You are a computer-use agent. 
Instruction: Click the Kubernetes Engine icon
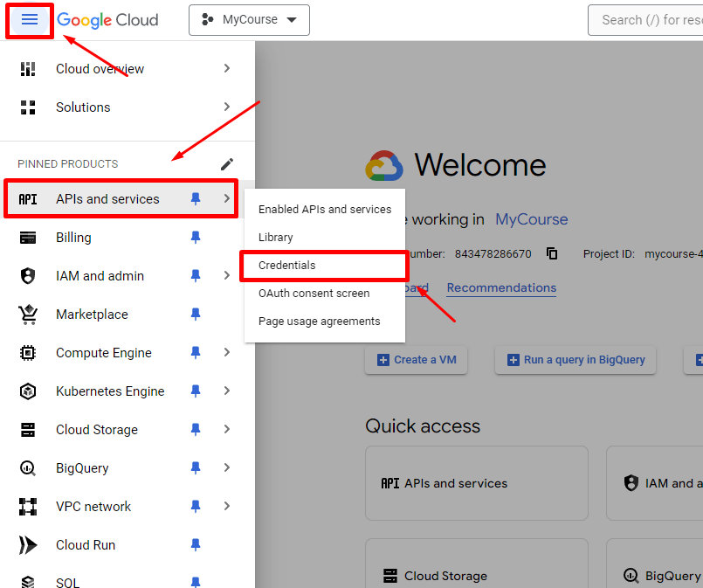28,391
